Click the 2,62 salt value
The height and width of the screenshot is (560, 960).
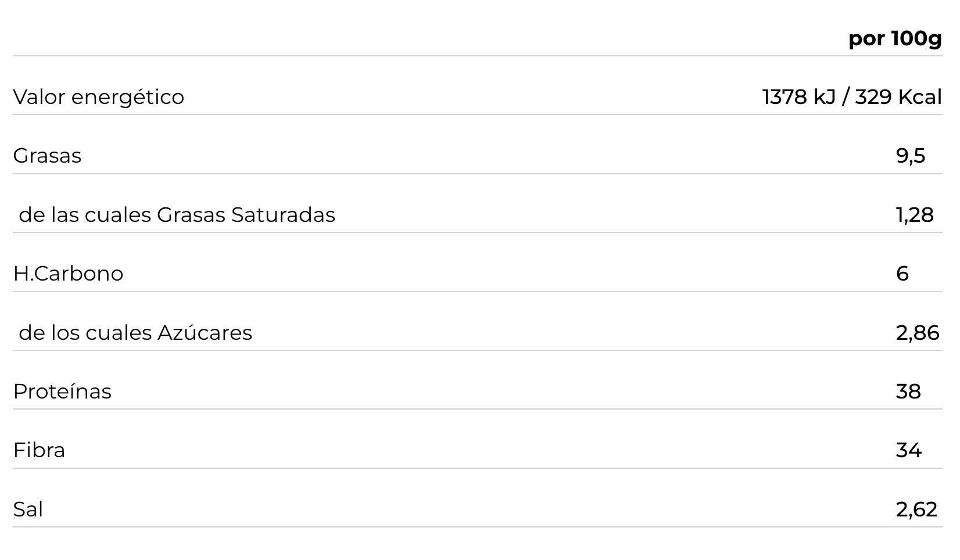[x=916, y=509]
